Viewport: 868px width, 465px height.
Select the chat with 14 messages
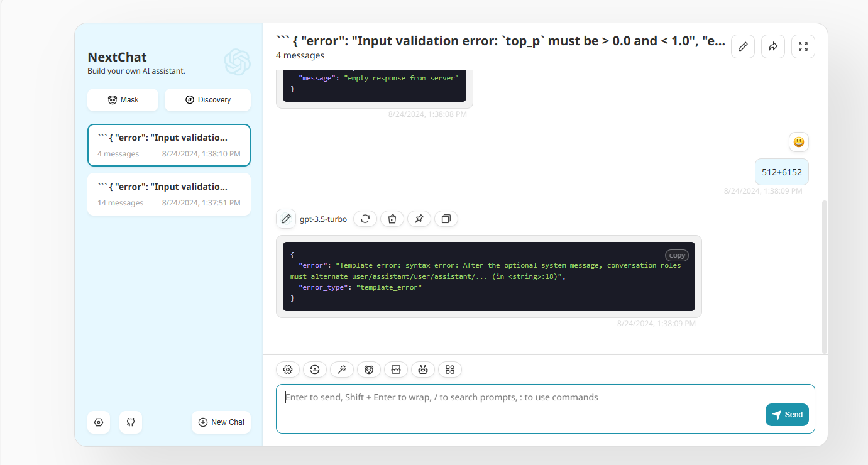[168, 194]
